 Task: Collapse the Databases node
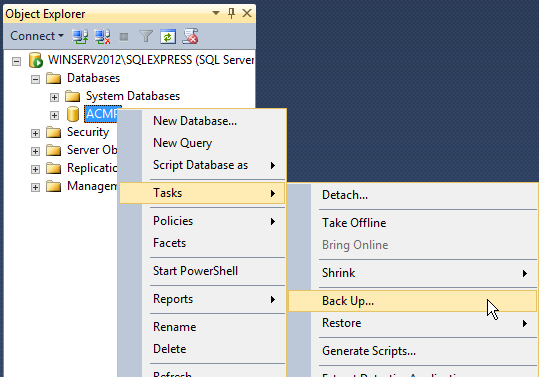[35, 79]
